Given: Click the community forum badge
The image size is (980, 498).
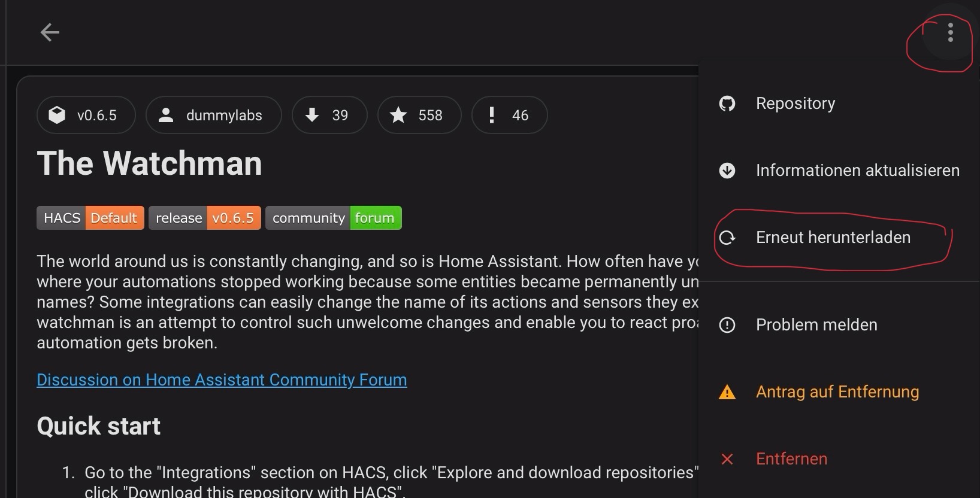Looking at the screenshot, I should [x=333, y=218].
